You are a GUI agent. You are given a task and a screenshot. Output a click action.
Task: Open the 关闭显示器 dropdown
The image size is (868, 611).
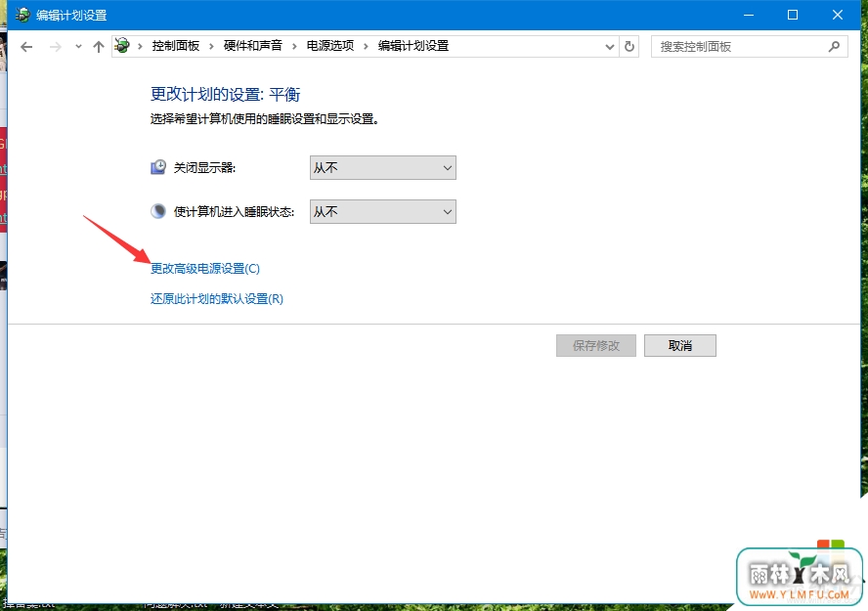click(x=382, y=168)
